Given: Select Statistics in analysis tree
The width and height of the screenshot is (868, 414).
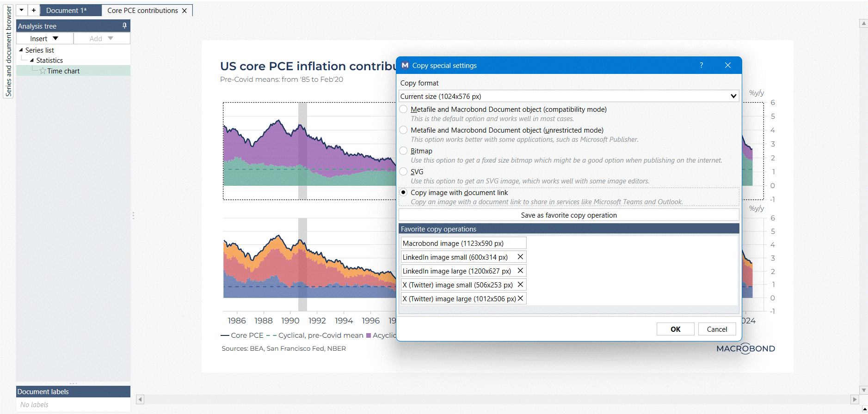Looking at the screenshot, I should [x=49, y=60].
